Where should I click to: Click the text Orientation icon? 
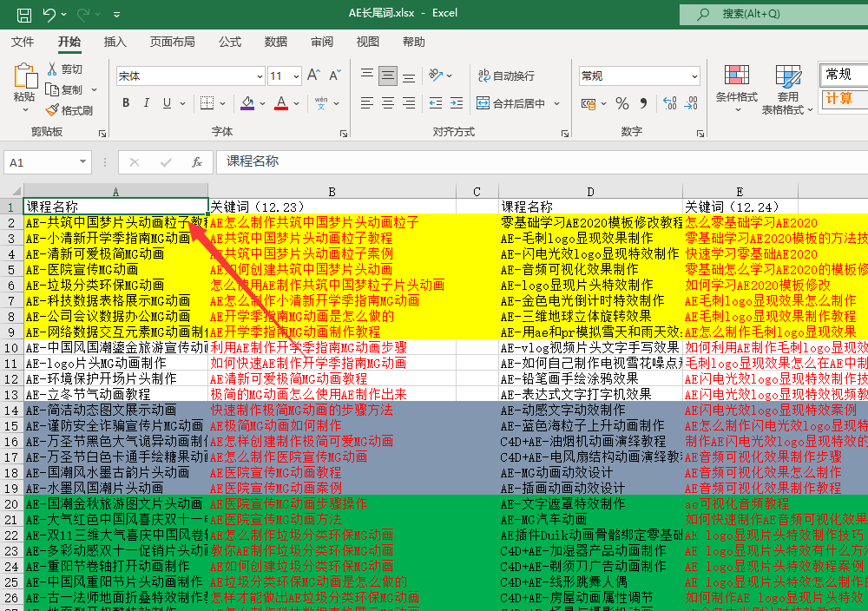pyautogui.click(x=437, y=75)
